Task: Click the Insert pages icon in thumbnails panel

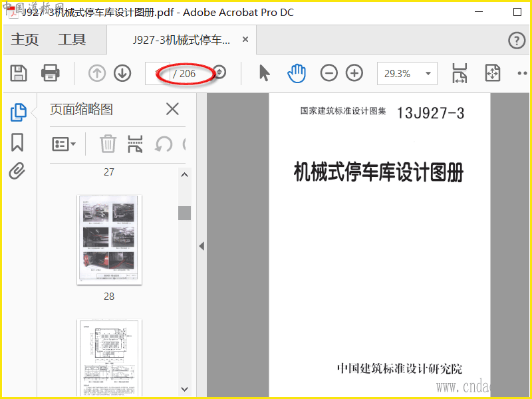Action: (135, 144)
